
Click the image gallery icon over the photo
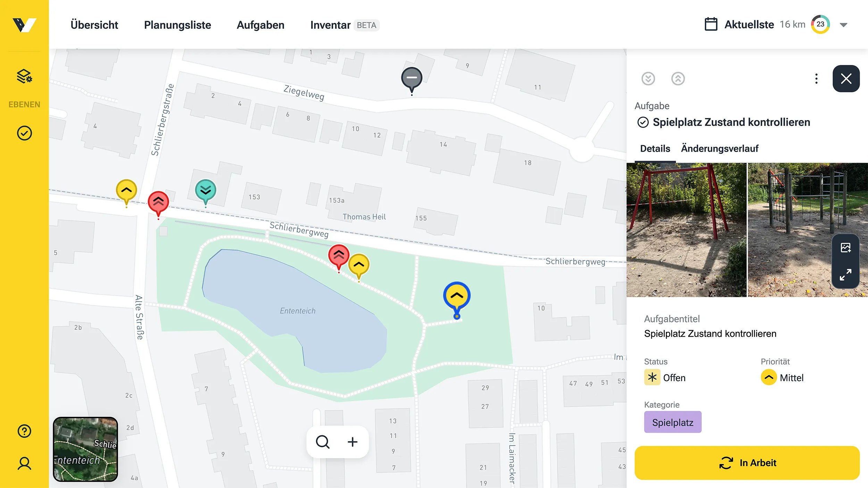[x=845, y=248]
